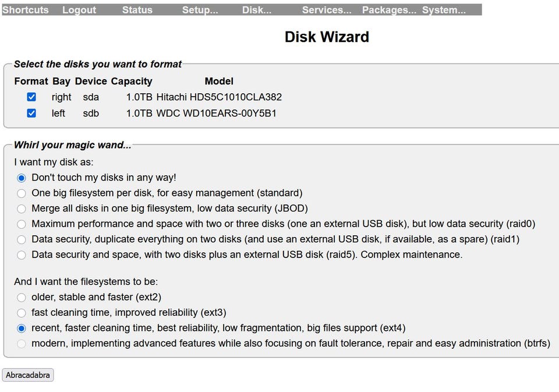The width and height of the screenshot is (559, 392).
Task: Select the JBOD merge disks option
Action: tap(22, 209)
